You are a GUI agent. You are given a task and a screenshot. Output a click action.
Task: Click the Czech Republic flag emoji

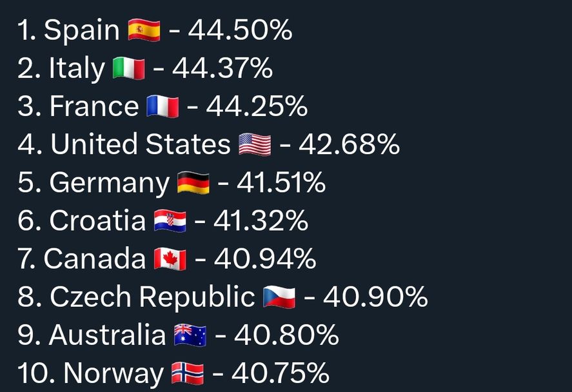tap(279, 297)
